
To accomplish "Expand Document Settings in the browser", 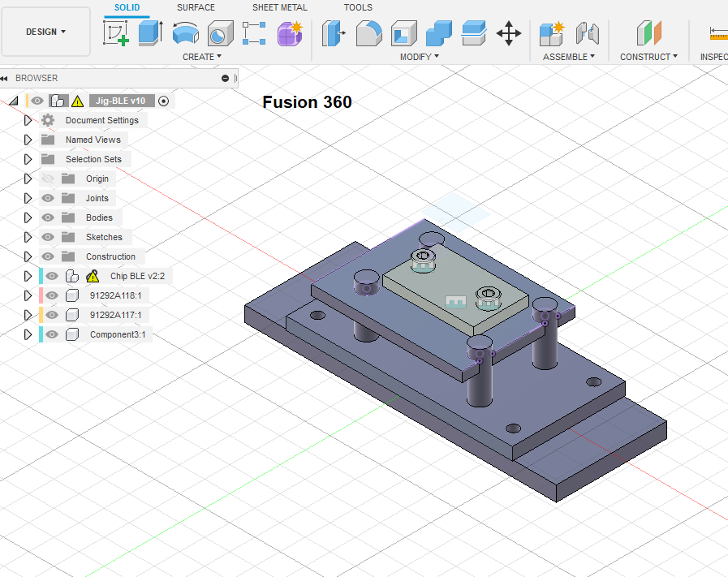I will pos(28,120).
